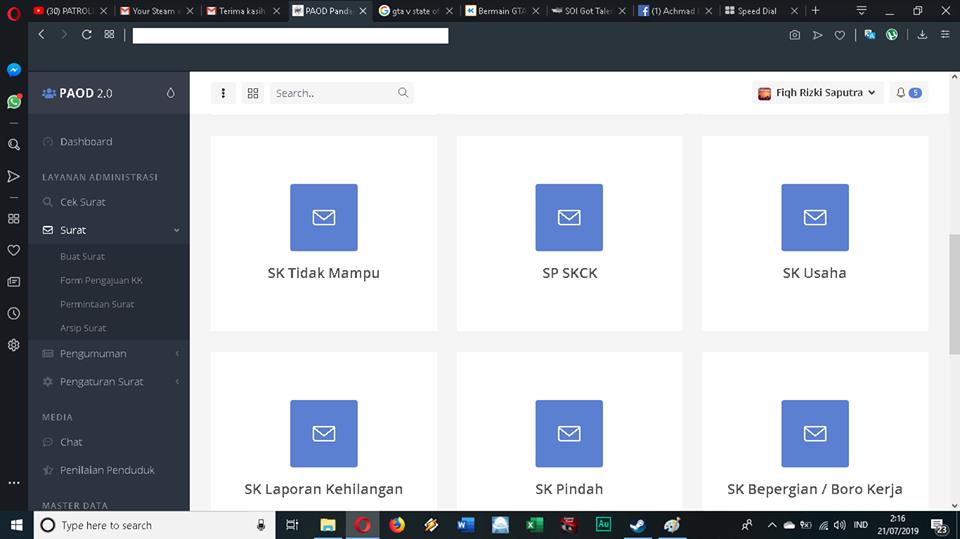Collapse the Surat menu
The height and width of the screenshot is (539, 960).
point(109,230)
